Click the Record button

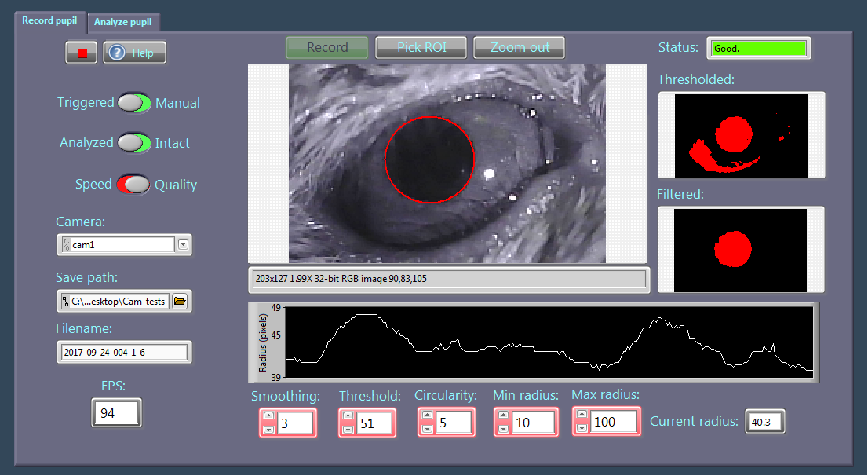point(327,47)
